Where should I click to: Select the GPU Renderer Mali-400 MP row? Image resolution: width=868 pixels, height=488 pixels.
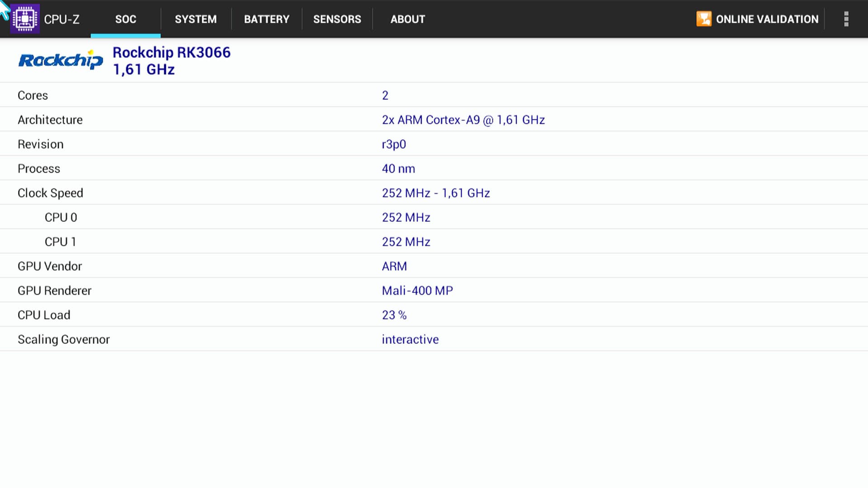417,291
